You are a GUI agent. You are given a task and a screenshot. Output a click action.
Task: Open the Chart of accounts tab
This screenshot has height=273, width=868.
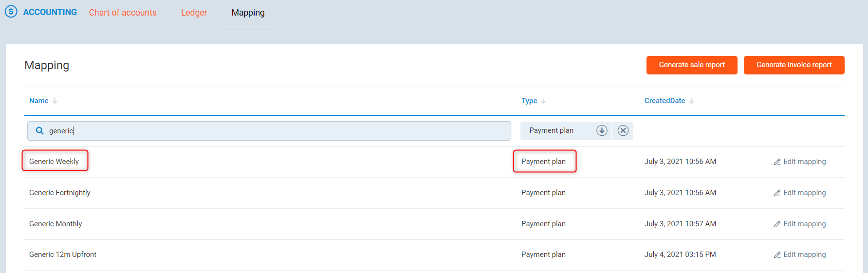coord(123,13)
